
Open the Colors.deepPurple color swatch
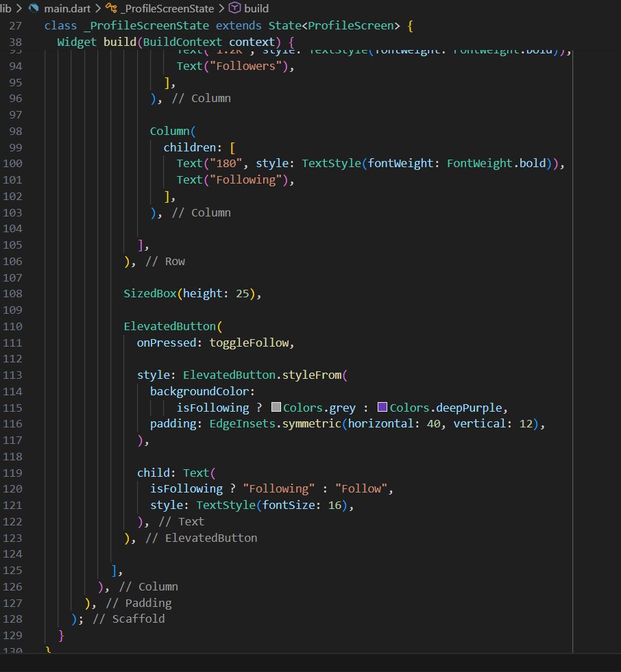click(382, 407)
